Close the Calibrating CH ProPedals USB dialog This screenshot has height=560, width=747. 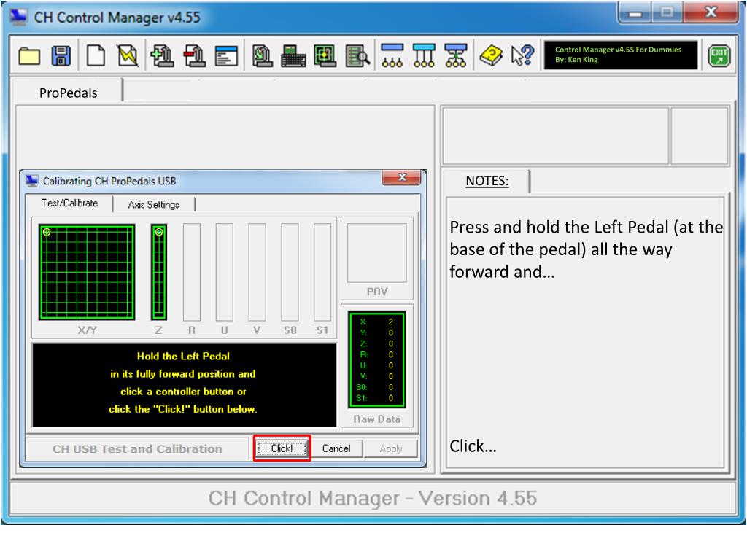(x=402, y=177)
